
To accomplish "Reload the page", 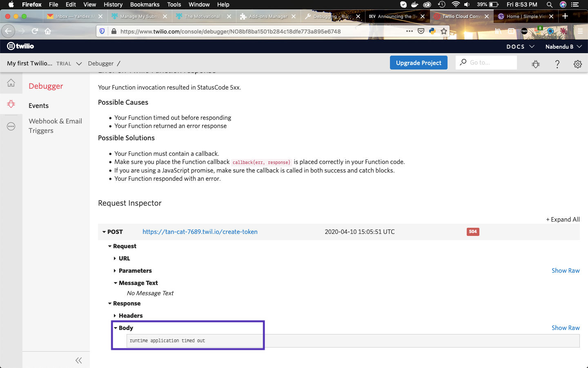I will pos(35,31).
